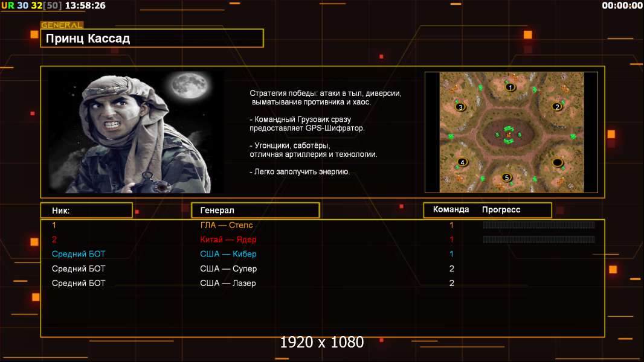Image resolution: width=644 pixels, height=362 pixels.
Task: Click the moon in the portrait
Action: click(x=189, y=86)
